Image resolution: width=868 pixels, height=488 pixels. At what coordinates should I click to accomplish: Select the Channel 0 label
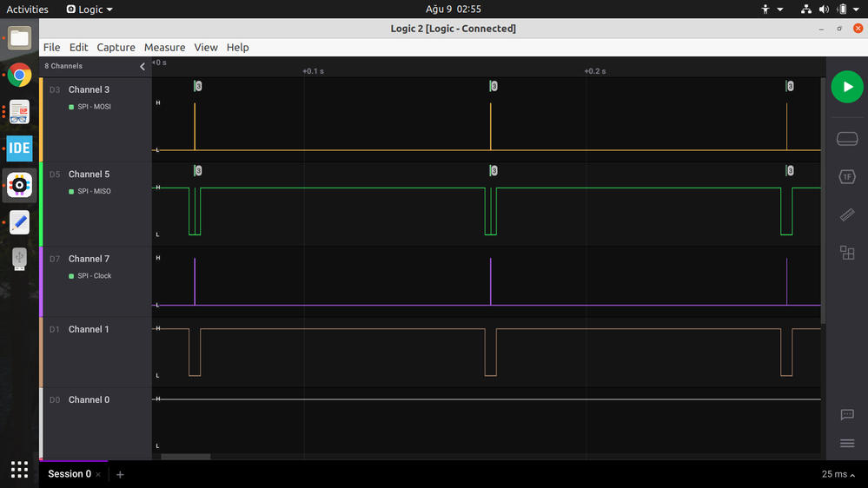tap(89, 399)
